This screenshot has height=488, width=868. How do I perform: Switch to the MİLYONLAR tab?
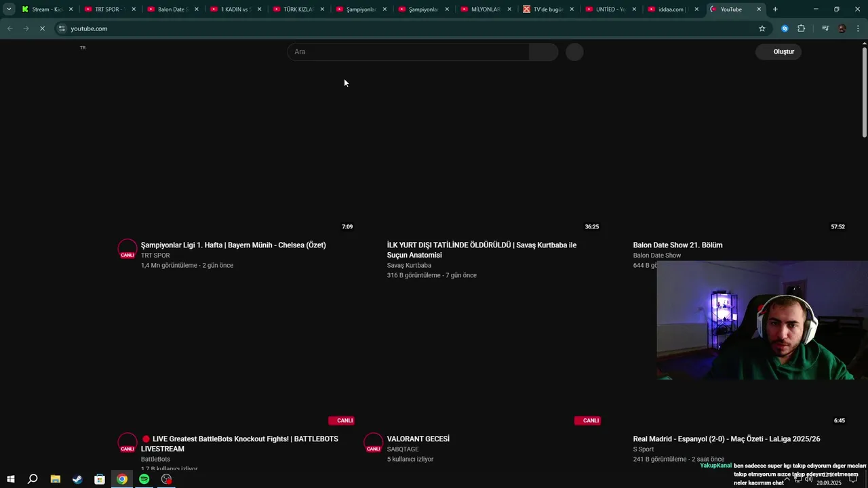486,9
